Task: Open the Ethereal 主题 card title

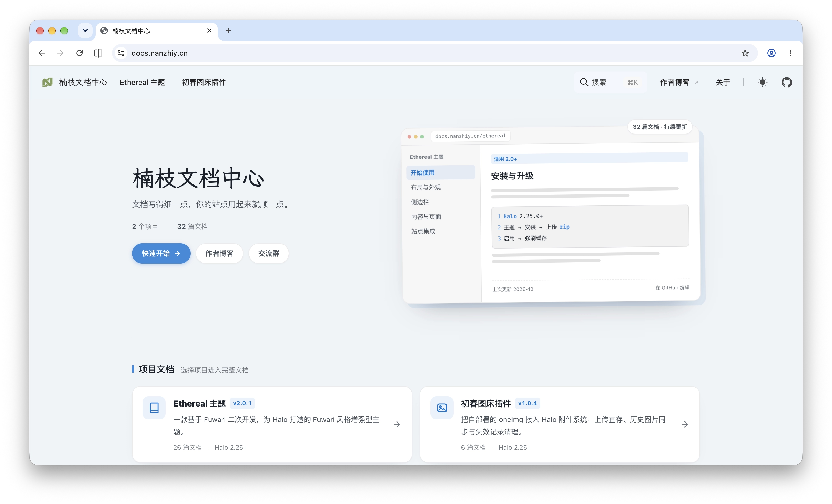Action: [x=199, y=403]
